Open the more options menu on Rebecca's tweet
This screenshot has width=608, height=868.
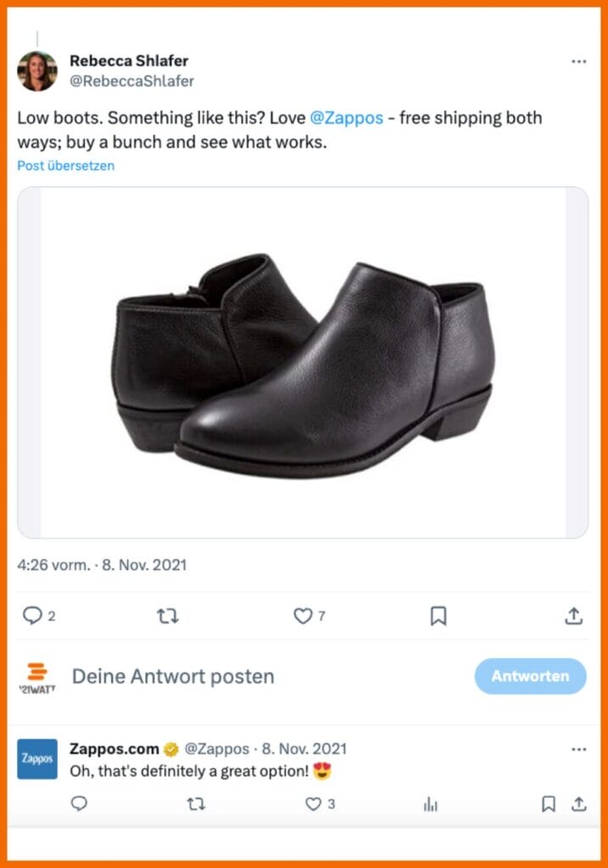(x=579, y=61)
